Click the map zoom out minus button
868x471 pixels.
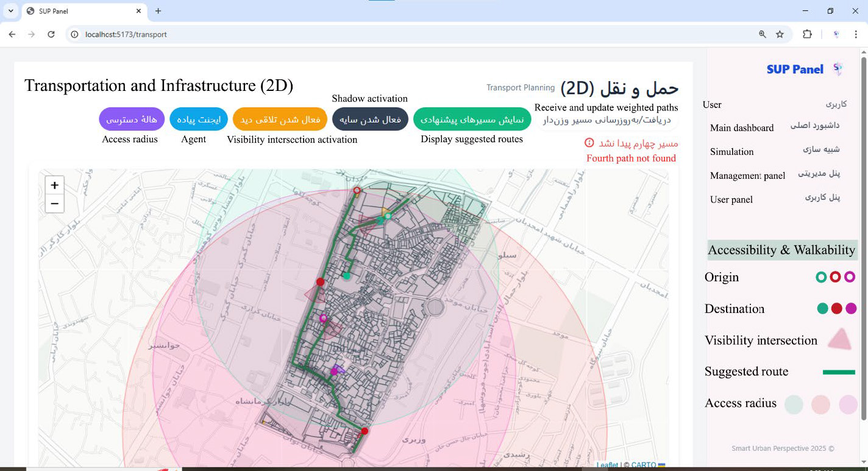(54, 203)
